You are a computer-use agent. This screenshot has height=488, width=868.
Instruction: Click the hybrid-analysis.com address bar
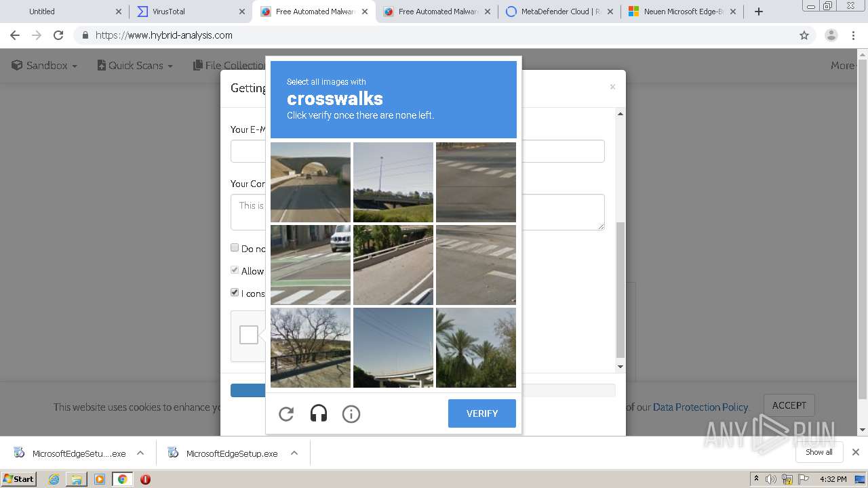(x=434, y=35)
